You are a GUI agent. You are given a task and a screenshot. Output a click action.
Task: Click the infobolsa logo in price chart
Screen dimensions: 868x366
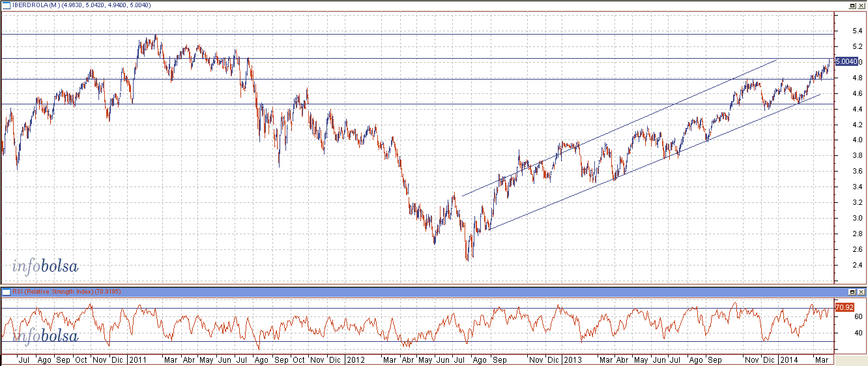(x=45, y=266)
